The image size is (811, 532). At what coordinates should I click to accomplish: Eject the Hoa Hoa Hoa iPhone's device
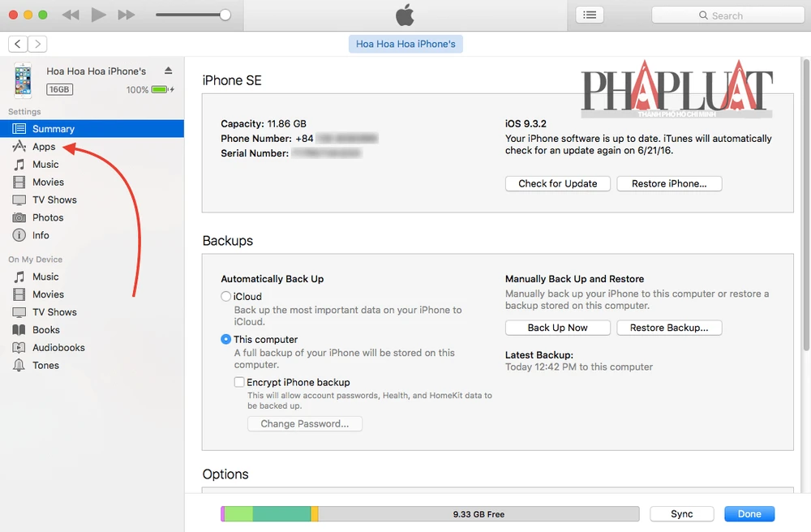click(x=168, y=71)
